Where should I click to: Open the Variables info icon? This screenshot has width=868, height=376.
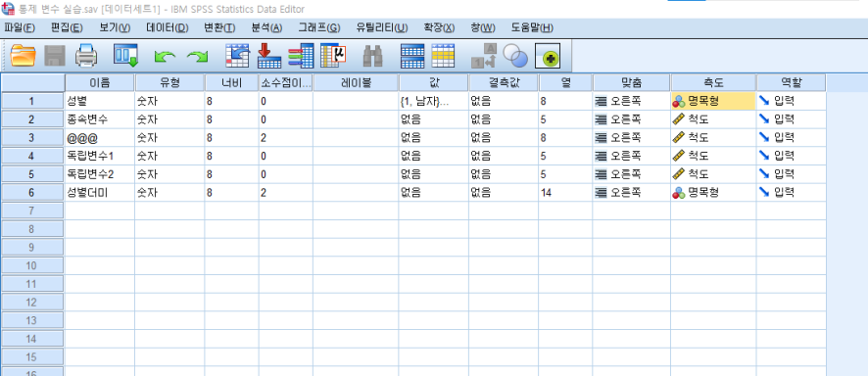tap(301, 56)
